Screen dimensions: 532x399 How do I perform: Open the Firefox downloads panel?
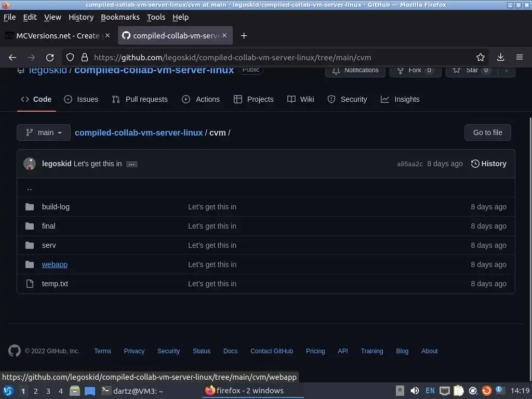pos(500,57)
